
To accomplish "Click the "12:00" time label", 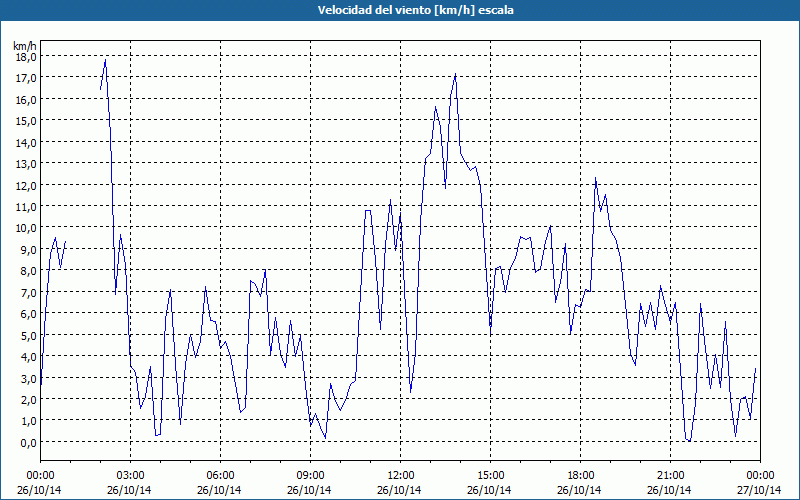I will click(x=401, y=476).
